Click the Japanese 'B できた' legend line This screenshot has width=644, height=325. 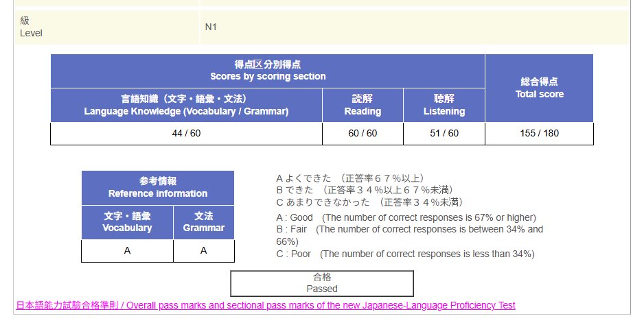(365, 190)
